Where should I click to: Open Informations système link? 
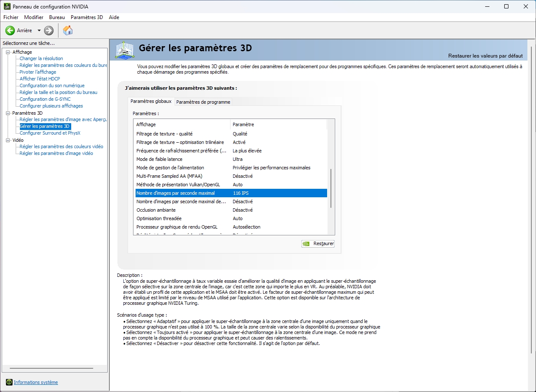click(36, 382)
